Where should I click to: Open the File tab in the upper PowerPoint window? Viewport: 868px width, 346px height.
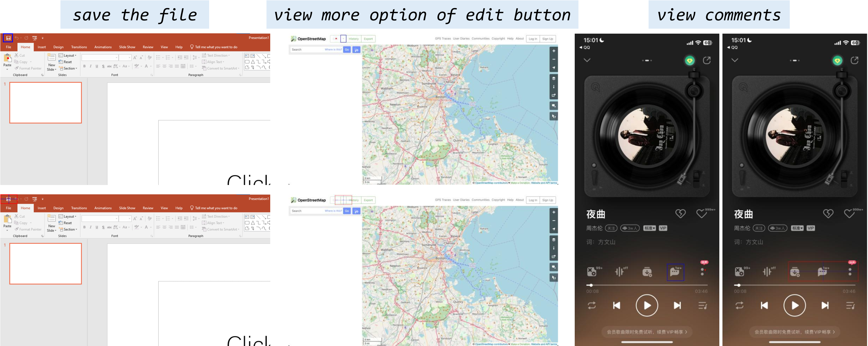[8, 47]
